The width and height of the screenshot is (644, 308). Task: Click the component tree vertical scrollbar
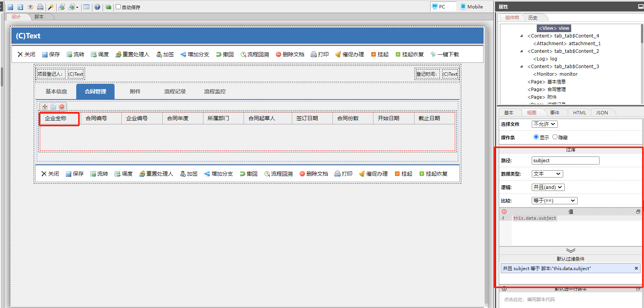[642, 34]
